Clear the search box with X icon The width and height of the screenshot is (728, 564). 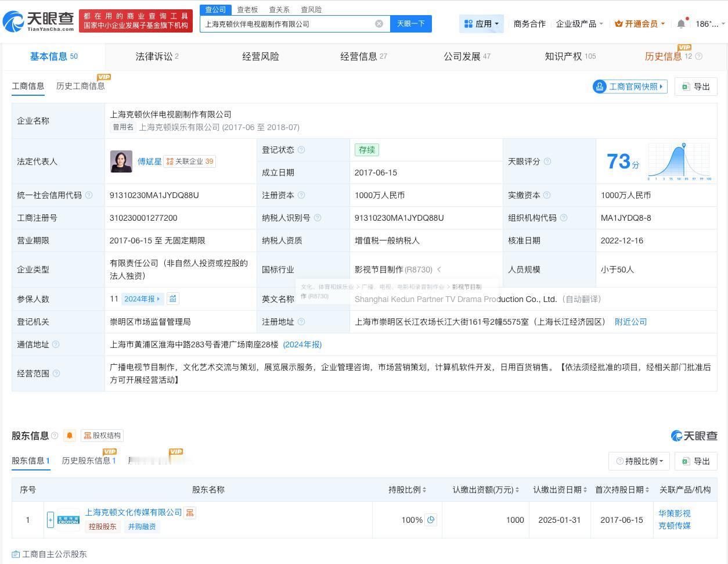coord(379,24)
